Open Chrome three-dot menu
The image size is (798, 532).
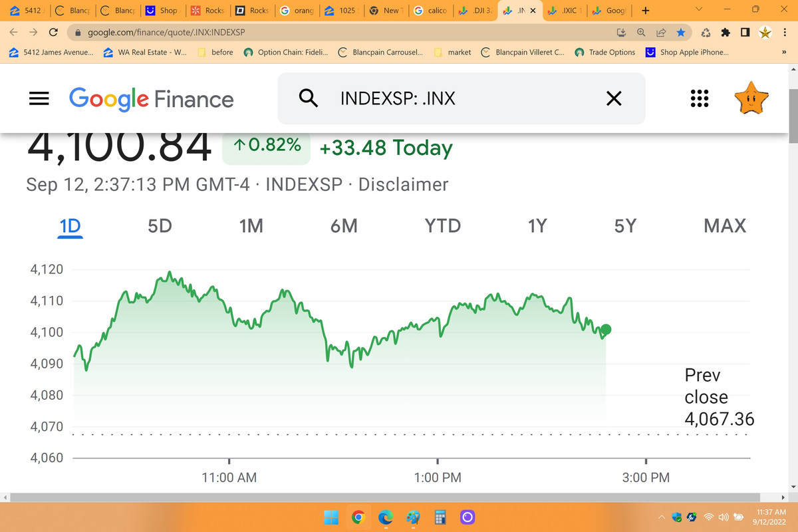[785, 31]
